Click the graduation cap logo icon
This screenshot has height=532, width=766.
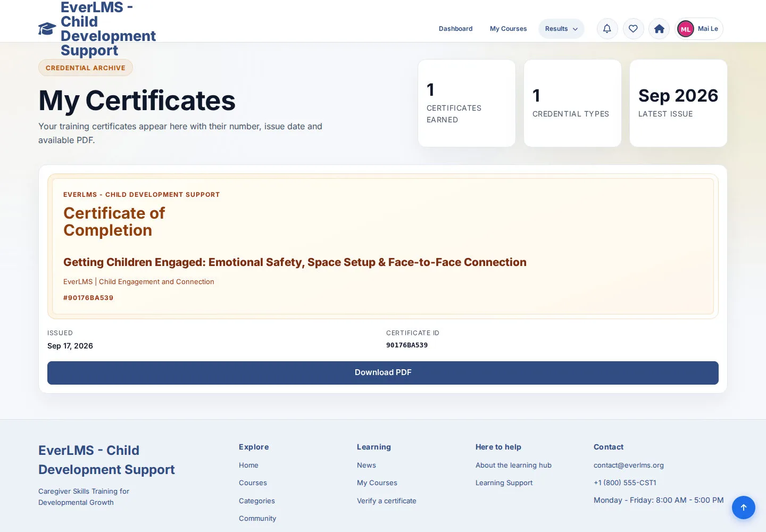(x=47, y=29)
